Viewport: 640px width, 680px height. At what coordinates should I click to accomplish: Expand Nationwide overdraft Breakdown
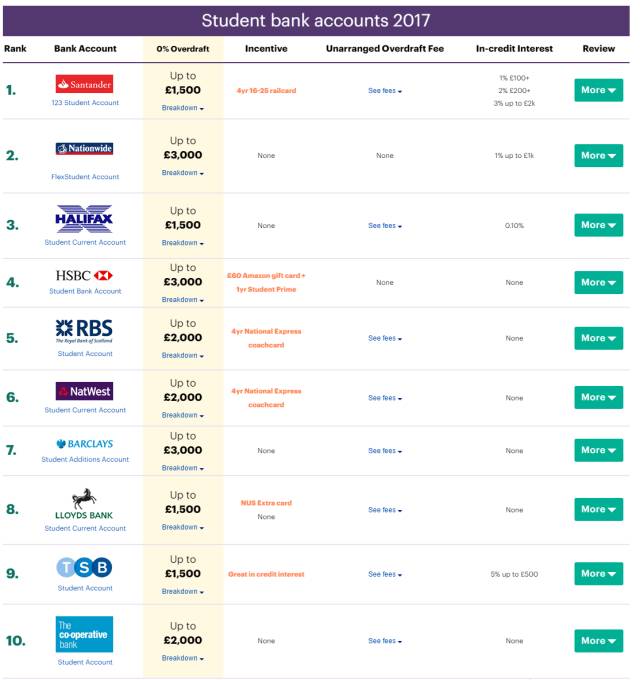click(x=183, y=173)
